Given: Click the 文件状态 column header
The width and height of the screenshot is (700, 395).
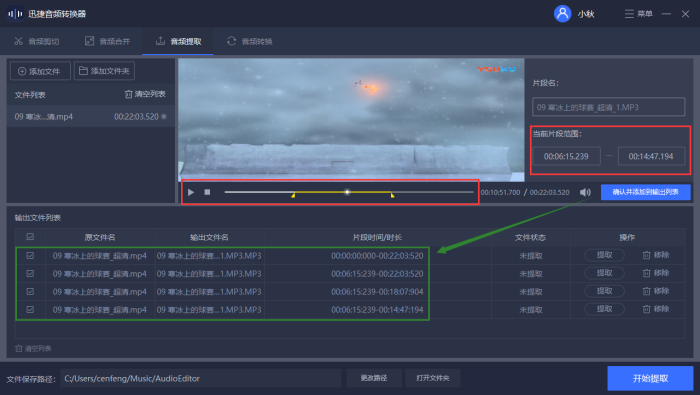Looking at the screenshot, I should pos(530,237).
